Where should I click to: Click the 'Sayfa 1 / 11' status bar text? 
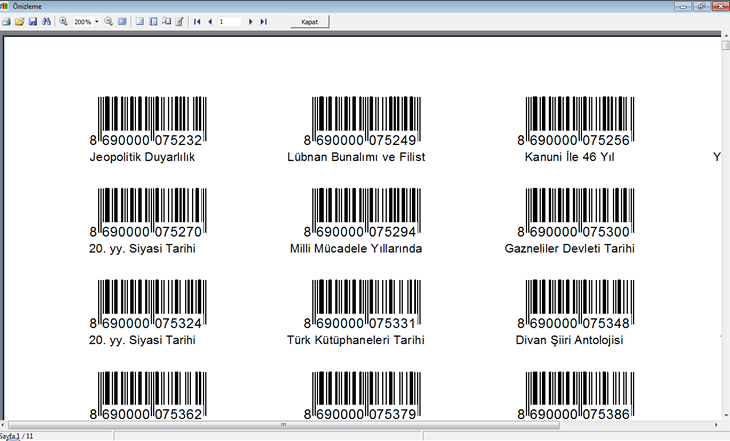pos(17,436)
